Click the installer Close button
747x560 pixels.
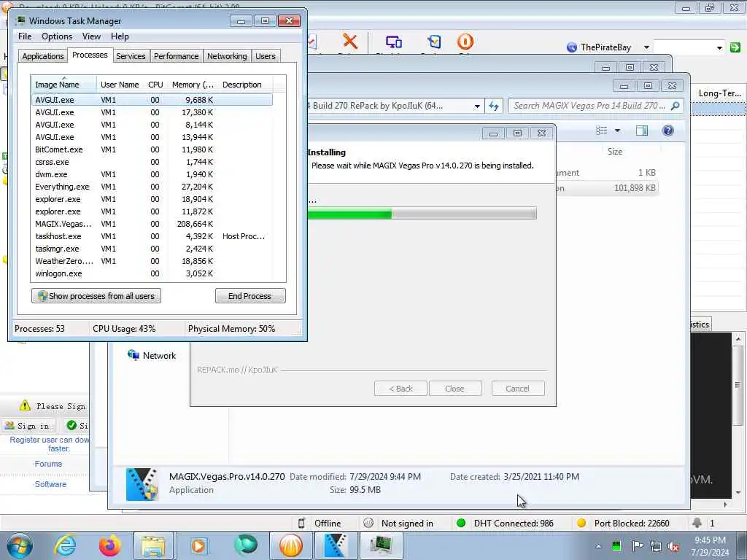coord(455,389)
